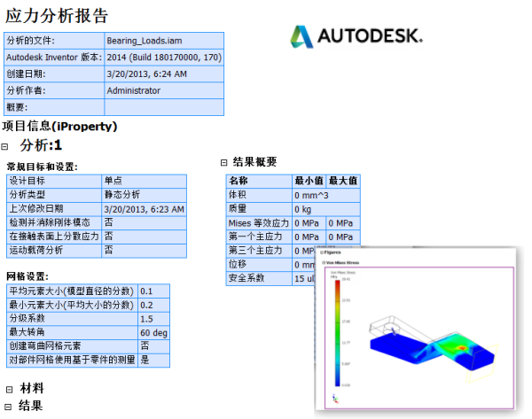Image resolution: width=532 pixels, height=419 pixels.
Task: Select the Mises 等效应力 maximum 0 MPa
Action: 340,223
